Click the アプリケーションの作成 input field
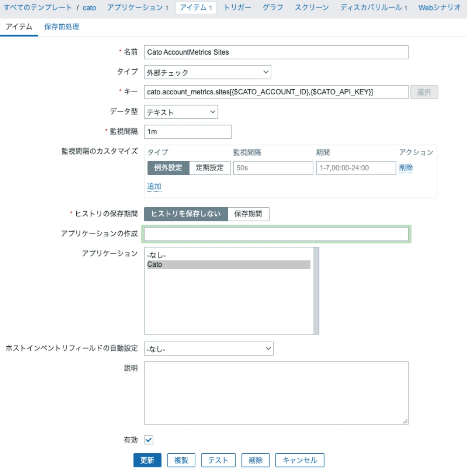The width and height of the screenshot is (467, 476). [276, 234]
